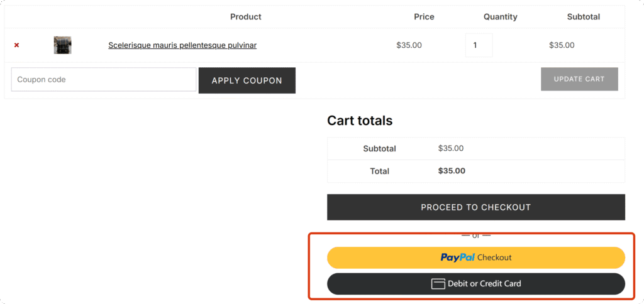Click the Price column header

click(424, 17)
